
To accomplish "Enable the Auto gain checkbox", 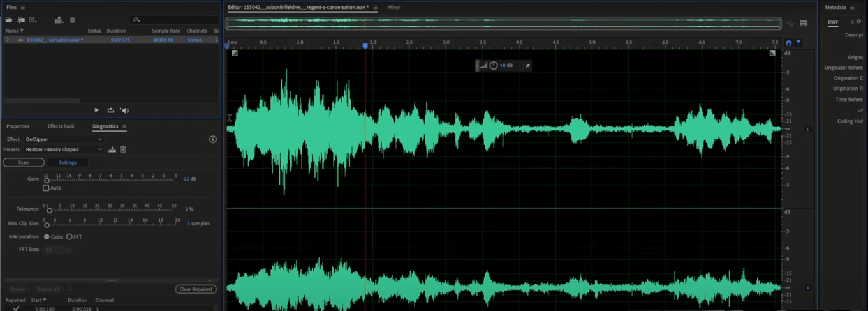I will [x=46, y=188].
